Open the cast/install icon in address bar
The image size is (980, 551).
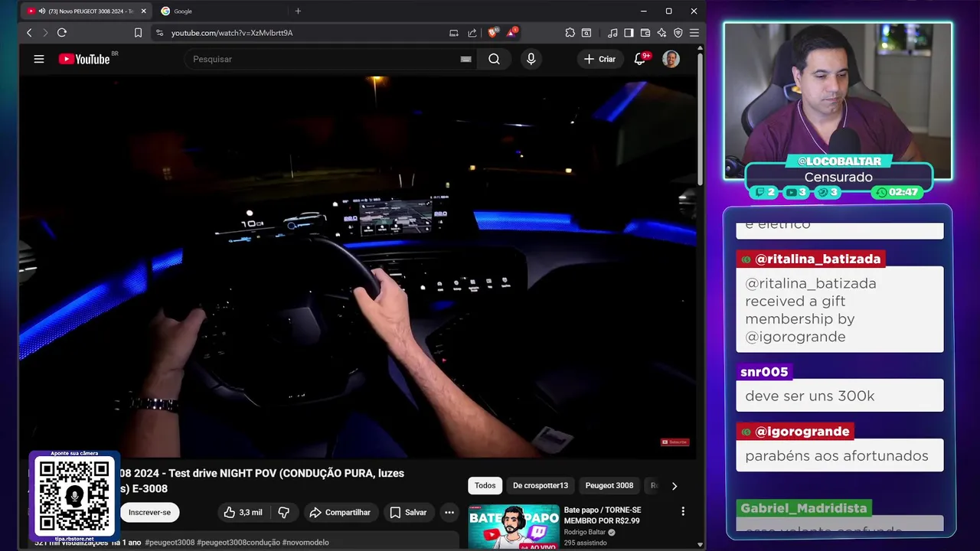454,33
